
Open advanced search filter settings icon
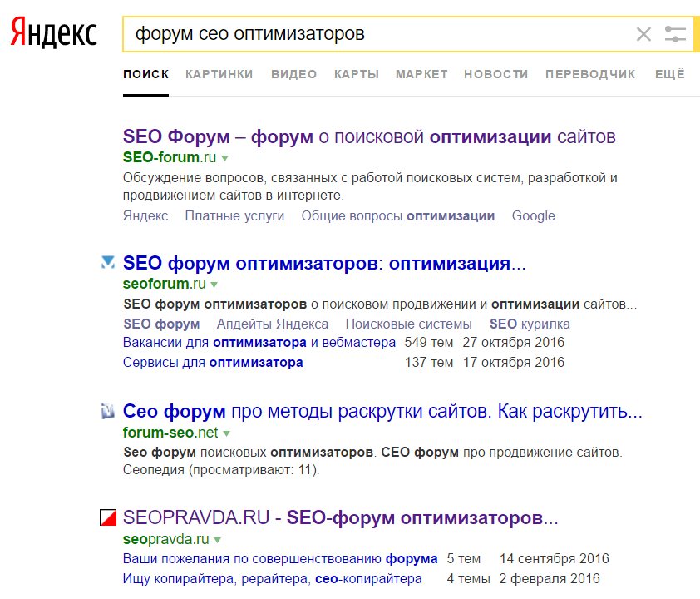tap(675, 34)
